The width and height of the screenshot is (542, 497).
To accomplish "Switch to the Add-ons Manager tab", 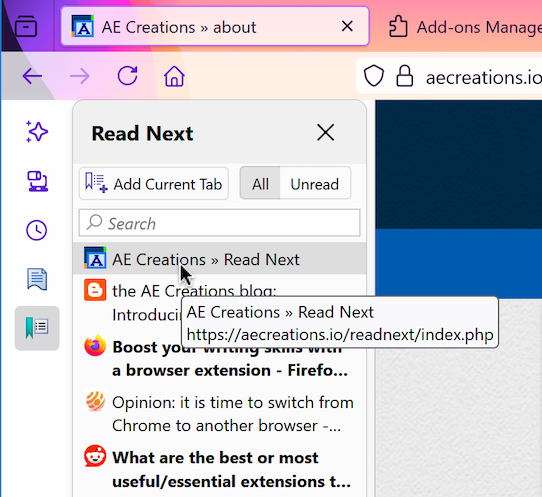I will [x=465, y=27].
